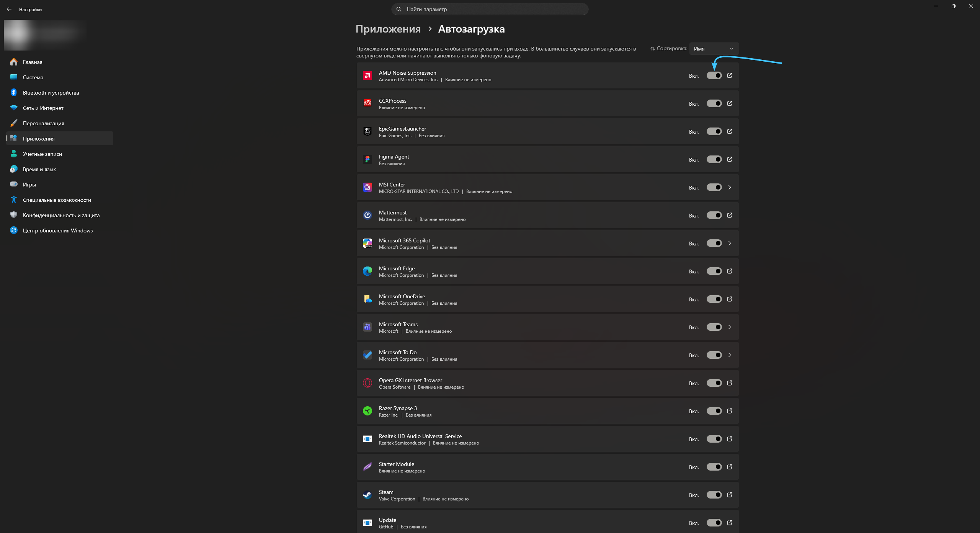Click the search magnifier icon

399,9
